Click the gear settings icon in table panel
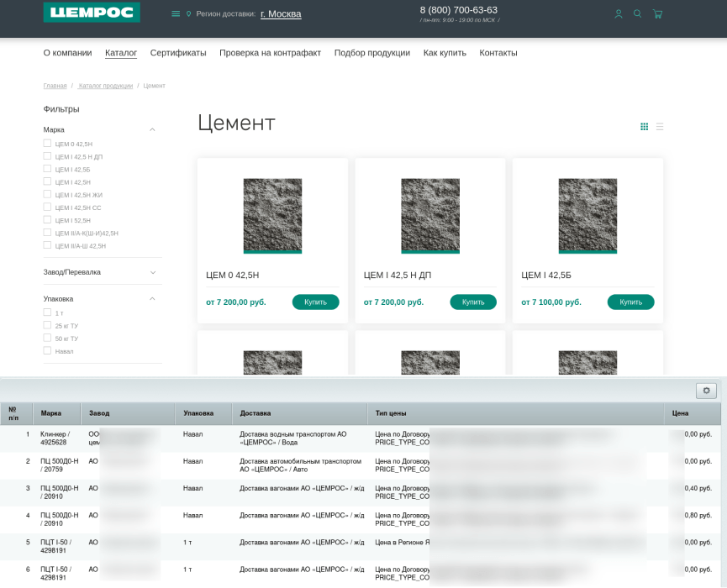Image resolution: width=727 pixels, height=588 pixels. click(x=706, y=391)
